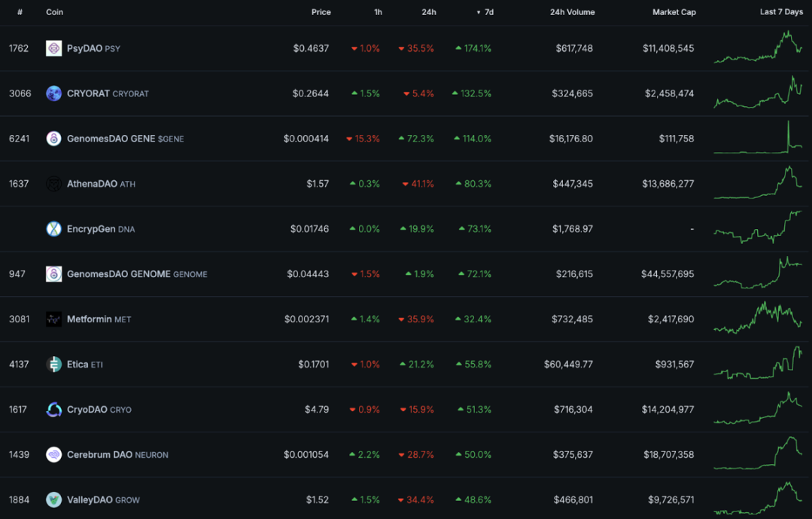Screen dimensions: 812x519
Task: Click the CRYORAT coin logo icon
Action: [53, 93]
